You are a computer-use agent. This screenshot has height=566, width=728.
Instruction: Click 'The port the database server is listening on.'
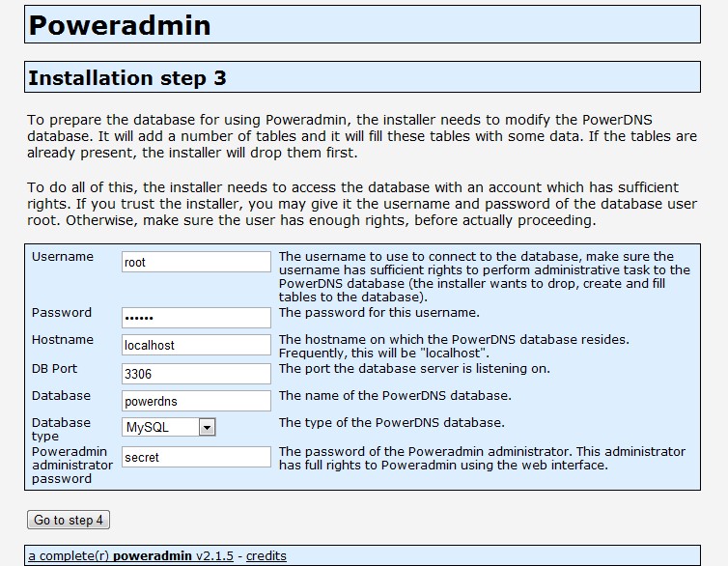tap(414, 369)
